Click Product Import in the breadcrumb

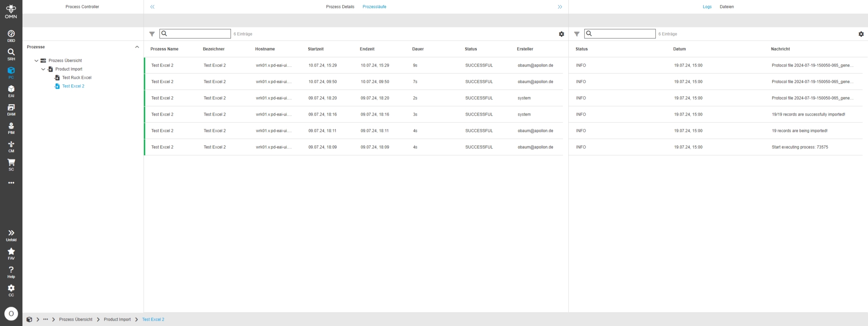(117, 319)
